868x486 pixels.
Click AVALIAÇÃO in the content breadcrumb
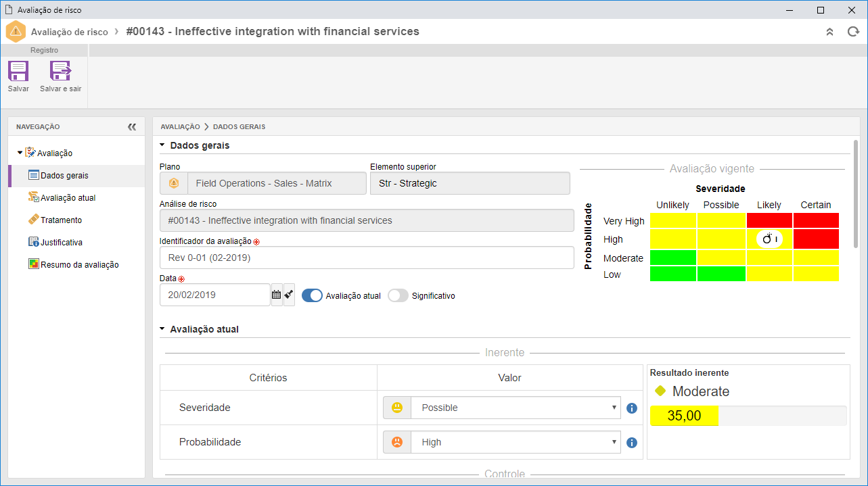pos(180,126)
